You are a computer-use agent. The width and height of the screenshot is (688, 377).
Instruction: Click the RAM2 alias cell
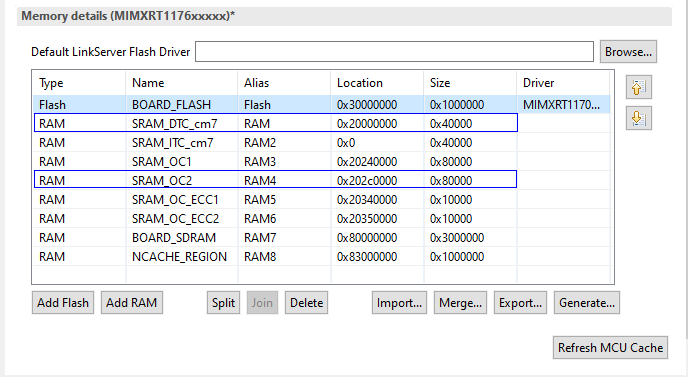click(x=260, y=143)
